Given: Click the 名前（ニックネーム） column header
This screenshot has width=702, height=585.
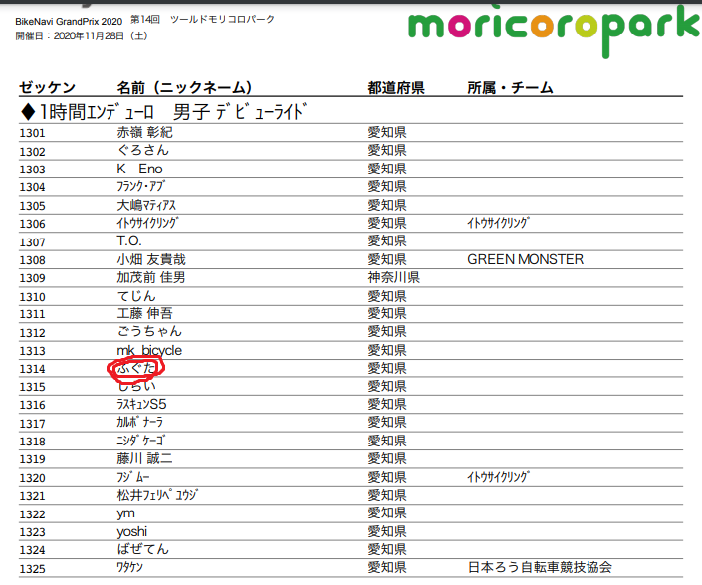Looking at the screenshot, I should click(x=184, y=87).
